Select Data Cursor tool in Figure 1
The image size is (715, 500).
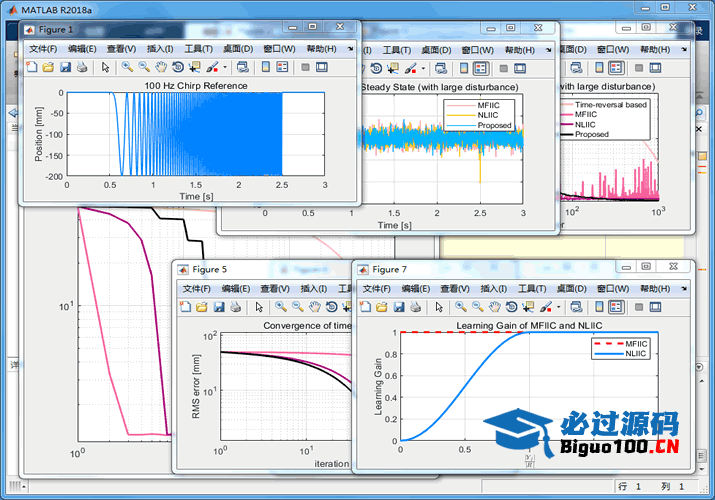pyautogui.click(x=195, y=67)
